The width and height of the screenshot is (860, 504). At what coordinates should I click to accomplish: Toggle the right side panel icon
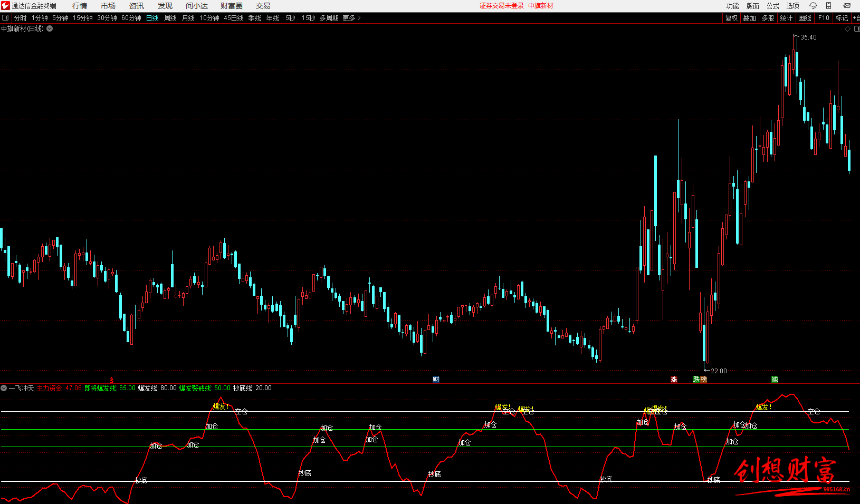tap(856, 29)
